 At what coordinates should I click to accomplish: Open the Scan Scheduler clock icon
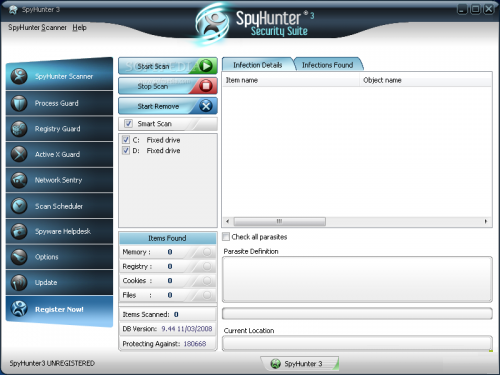19,206
